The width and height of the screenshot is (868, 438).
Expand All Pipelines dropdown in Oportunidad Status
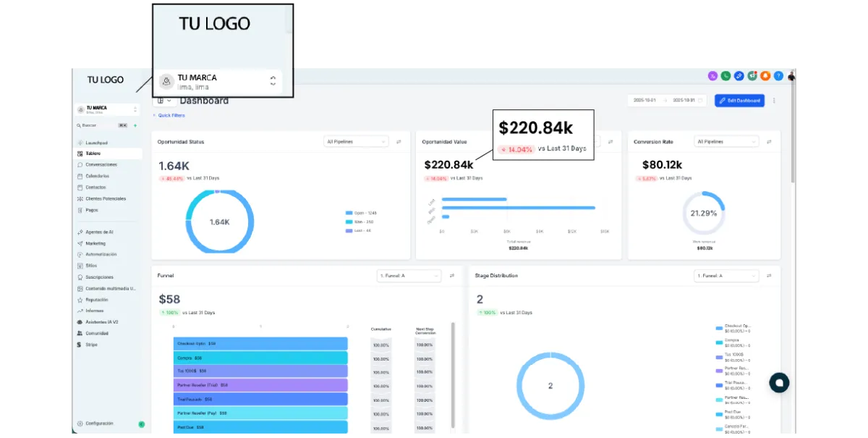356,142
